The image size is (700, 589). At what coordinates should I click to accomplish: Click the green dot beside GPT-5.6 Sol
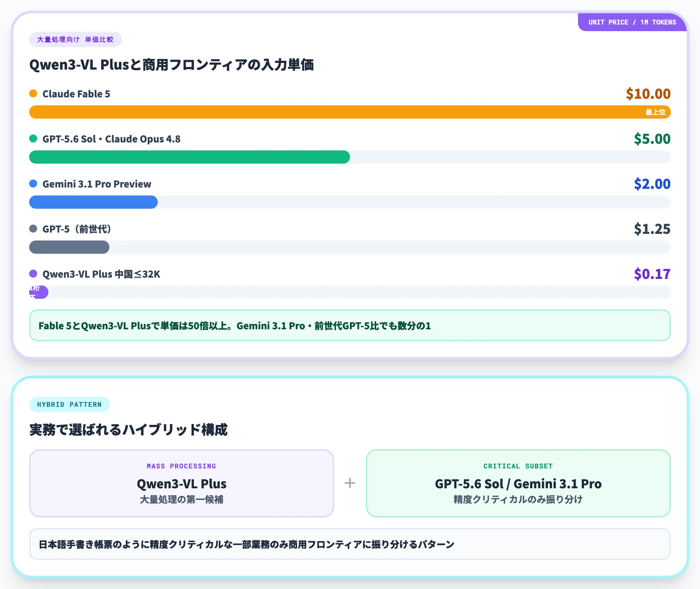pyautogui.click(x=33, y=138)
